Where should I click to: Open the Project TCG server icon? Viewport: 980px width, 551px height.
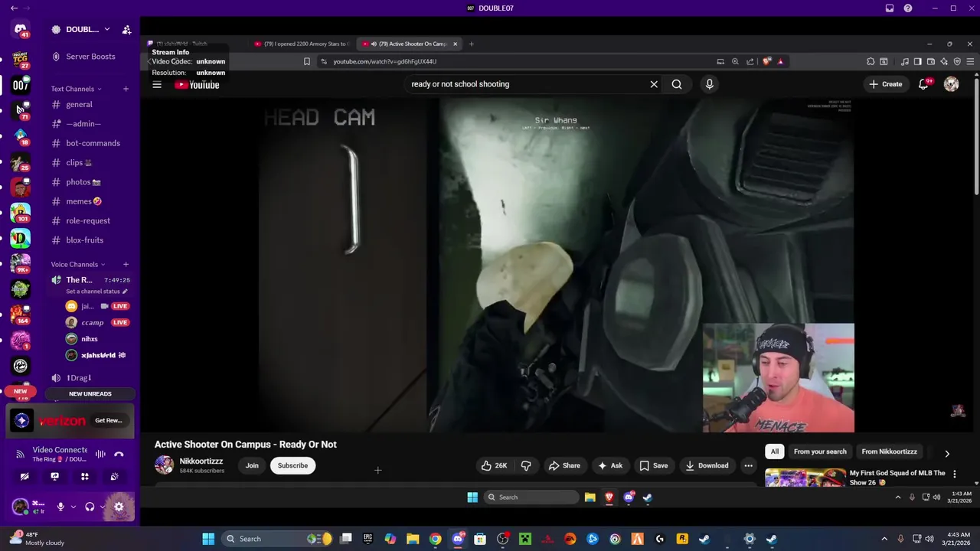(21, 58)
